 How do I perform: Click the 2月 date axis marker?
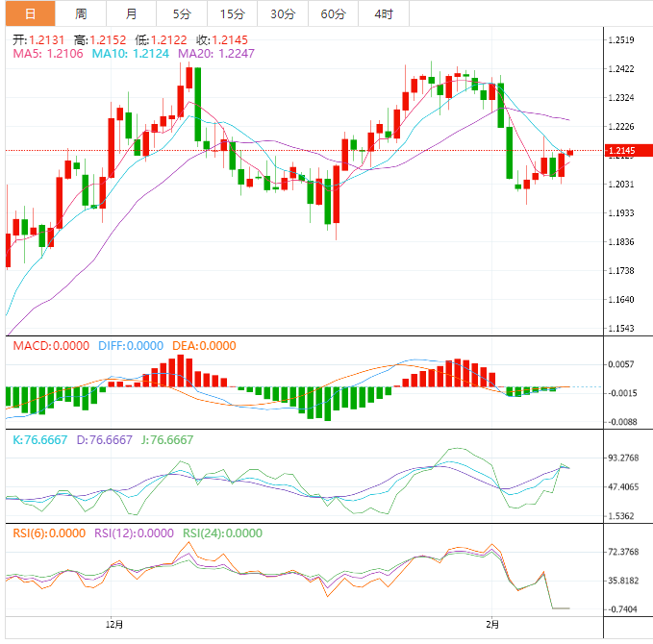pos(490,625)
